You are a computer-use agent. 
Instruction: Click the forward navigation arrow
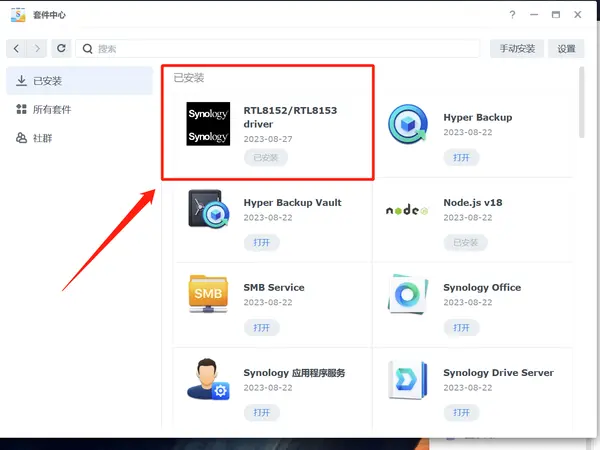point(37,49)
